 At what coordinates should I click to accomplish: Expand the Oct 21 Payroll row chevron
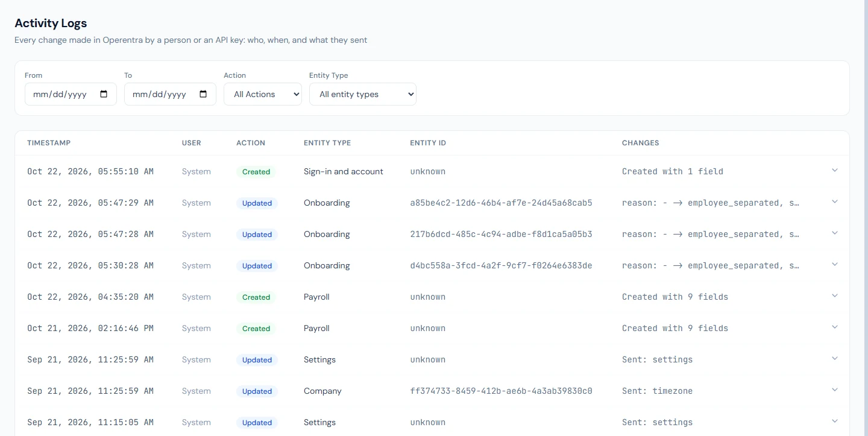click(x=835, y=327)
